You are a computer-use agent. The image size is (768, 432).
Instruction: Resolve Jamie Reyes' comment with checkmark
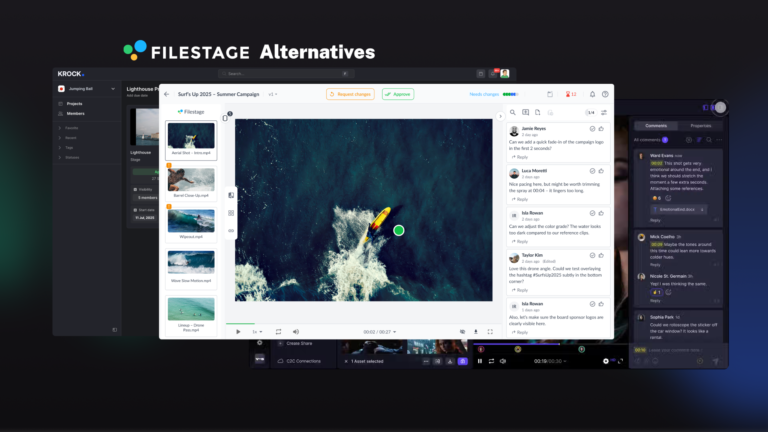pyautogui.click(x=592, y=129)
